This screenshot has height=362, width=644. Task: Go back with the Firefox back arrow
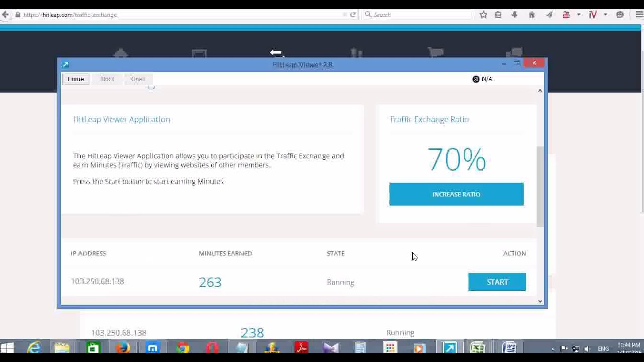(x=5, y=15)
